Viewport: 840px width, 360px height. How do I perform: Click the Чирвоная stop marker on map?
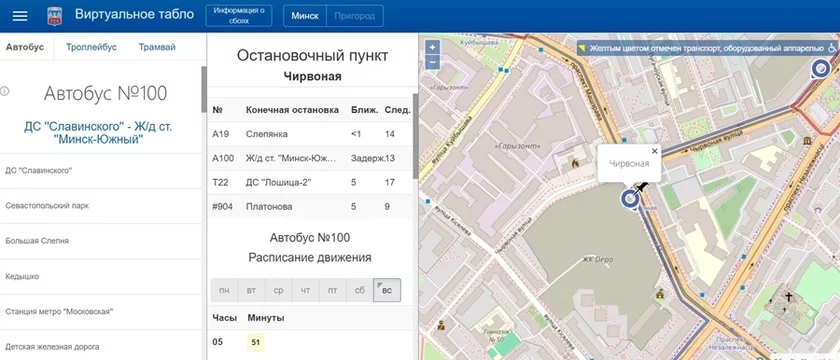pyautogui.click(x=630, y=199)
